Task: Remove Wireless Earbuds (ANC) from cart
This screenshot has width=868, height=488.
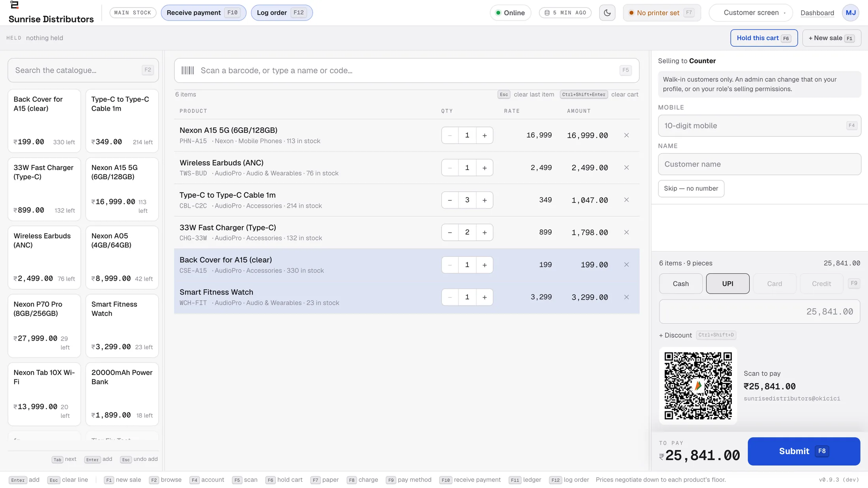Action: click(627, 168)
